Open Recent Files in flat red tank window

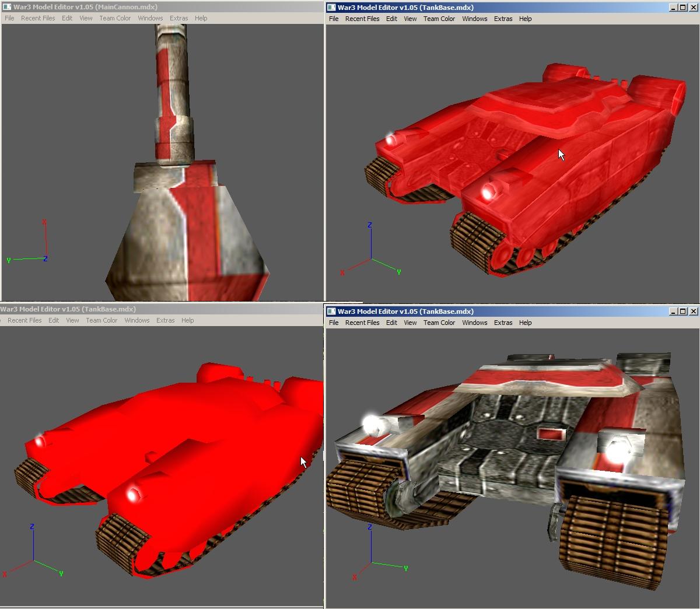click(24, 320)
